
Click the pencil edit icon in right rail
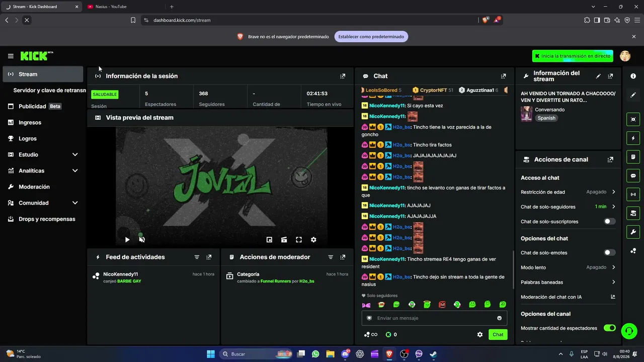click(633, 95)
